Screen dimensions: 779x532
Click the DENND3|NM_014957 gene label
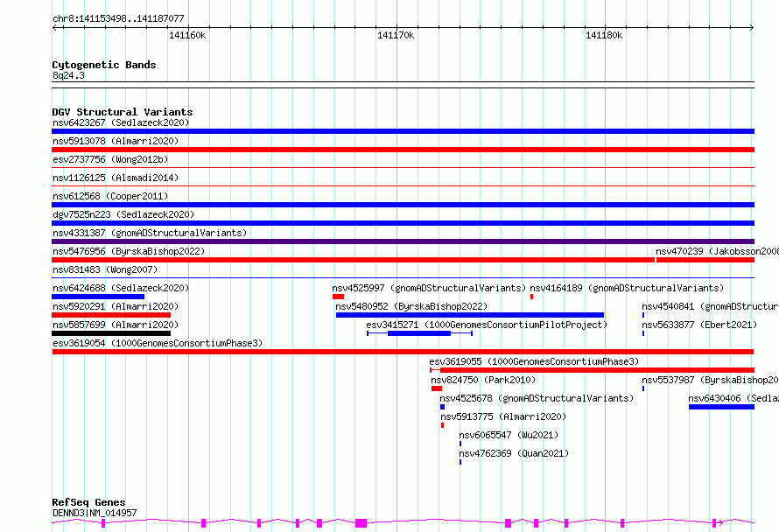point(95,513)
